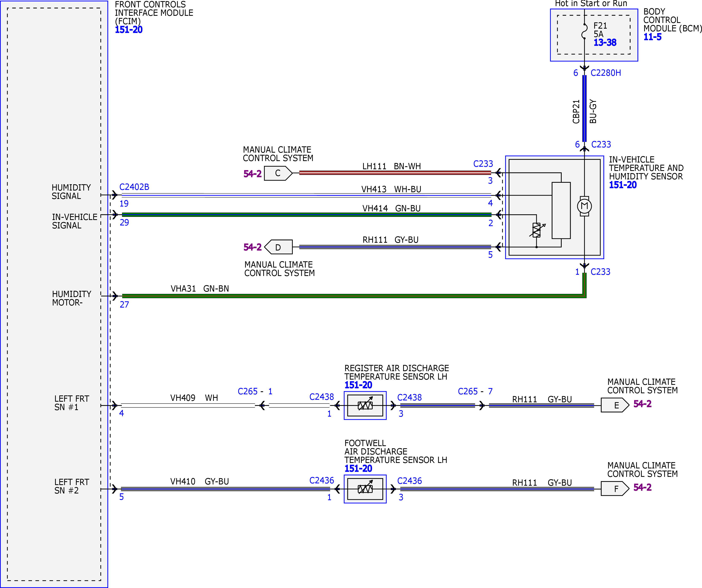Click the F21 5A fuse symbol
The height and width of the screenshot is (588, 702).
tap(584, 31)
